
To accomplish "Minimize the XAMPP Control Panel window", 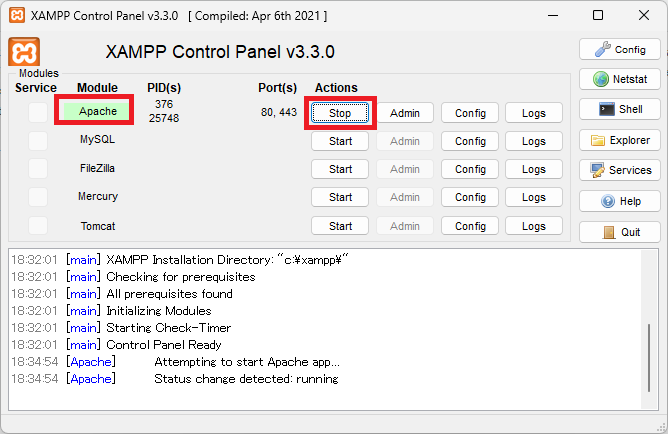I will 553,15.
